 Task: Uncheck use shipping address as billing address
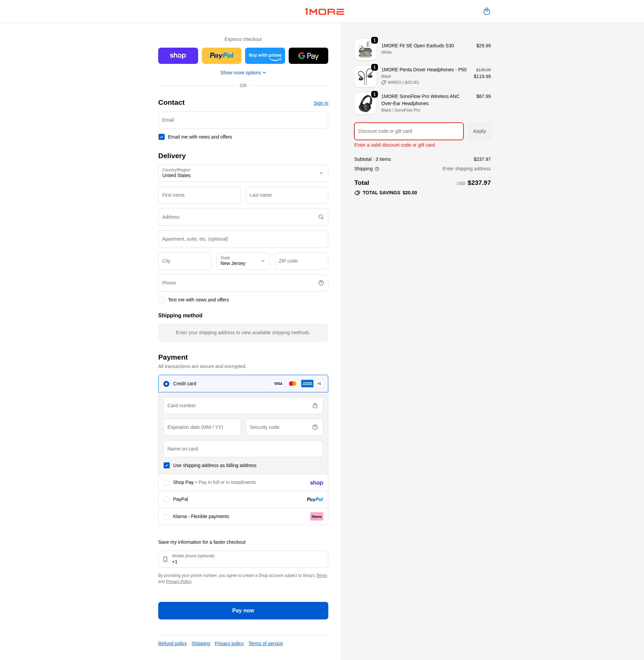click(166, 465)
